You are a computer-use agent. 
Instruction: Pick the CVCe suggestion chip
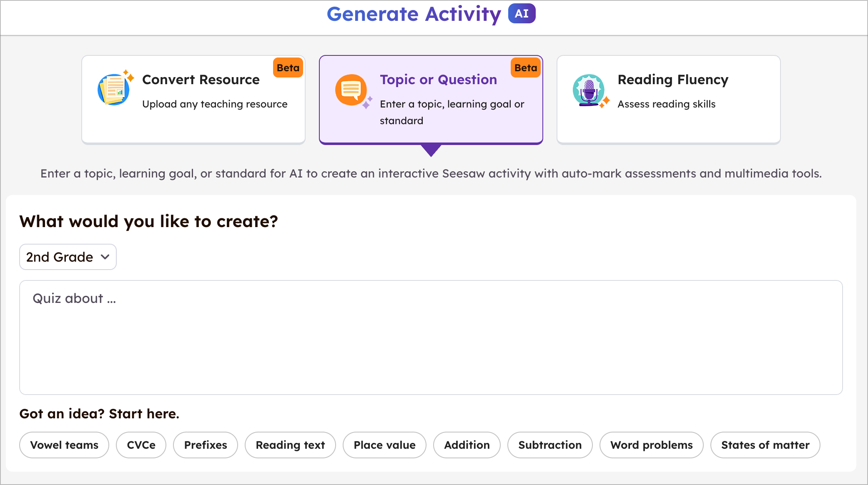pyautogui.click(x=141, y=445)
